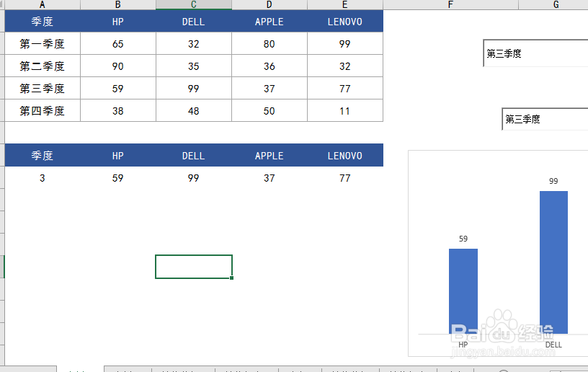Select the cell with value 90
Screen dimensions: 588x372
point(117,66)
